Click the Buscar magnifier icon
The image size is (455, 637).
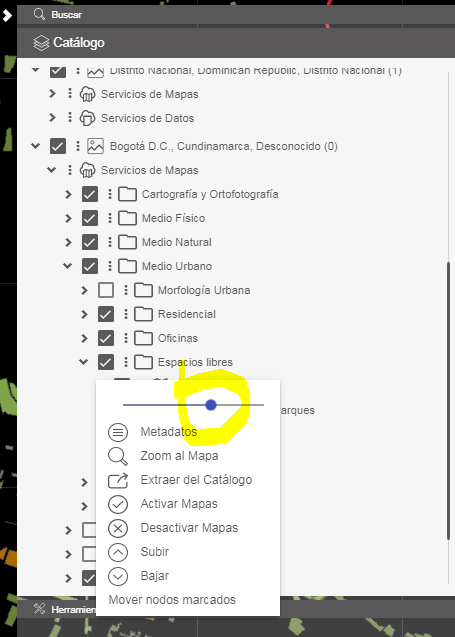pos(39,15)
